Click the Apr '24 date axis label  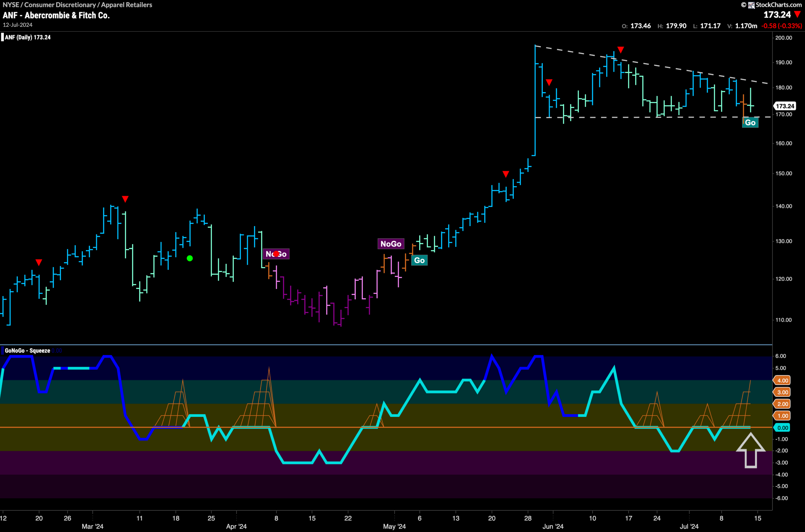pos(236,526)
